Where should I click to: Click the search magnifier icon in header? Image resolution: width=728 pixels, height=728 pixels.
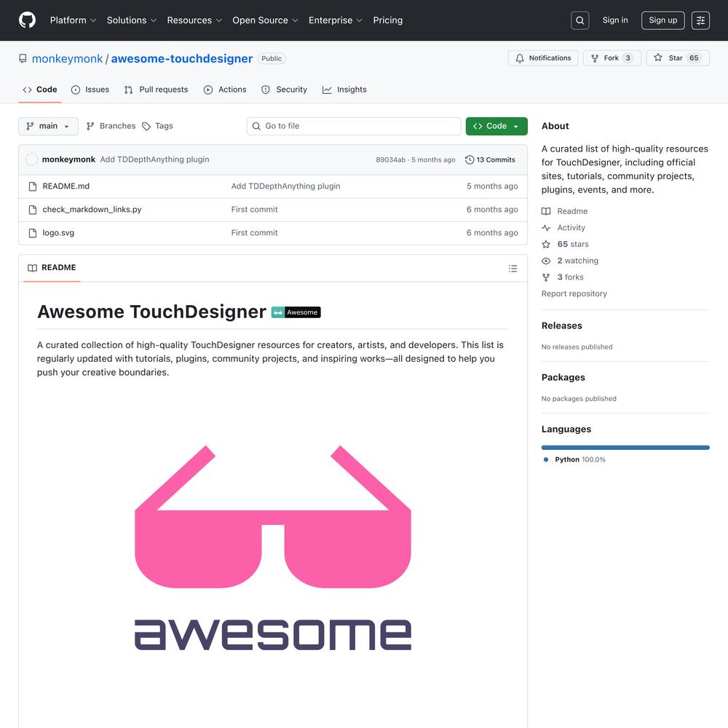tap(580, 20)
